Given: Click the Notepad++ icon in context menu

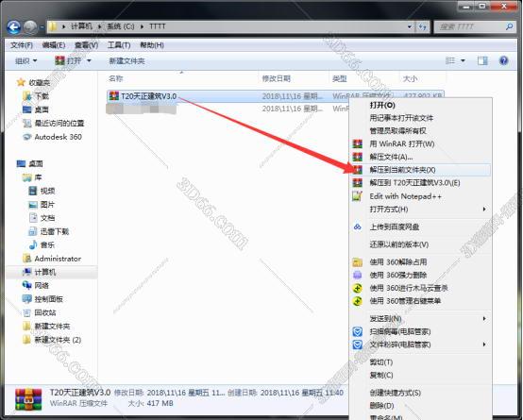Looking at the screenshot, I should pos(357,196).
